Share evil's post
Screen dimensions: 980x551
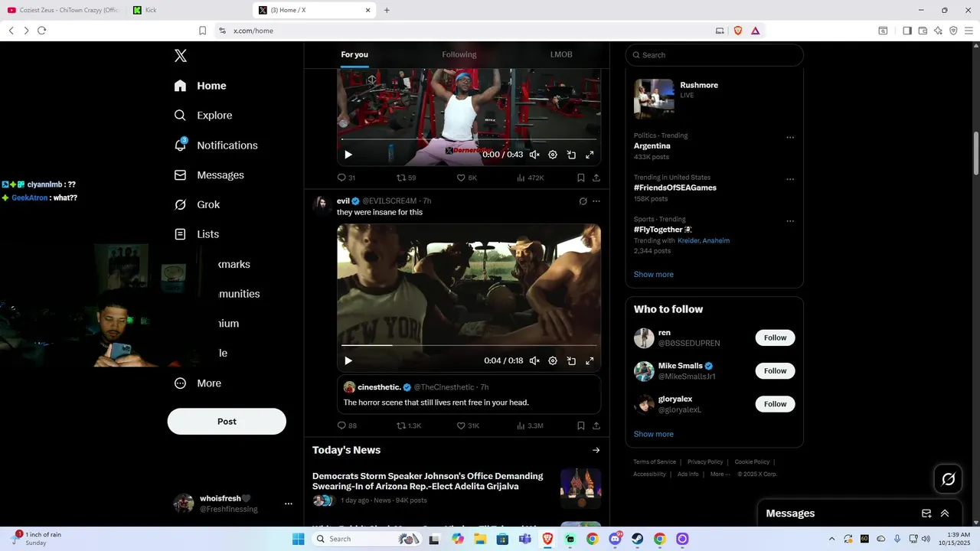coord(596,425)
